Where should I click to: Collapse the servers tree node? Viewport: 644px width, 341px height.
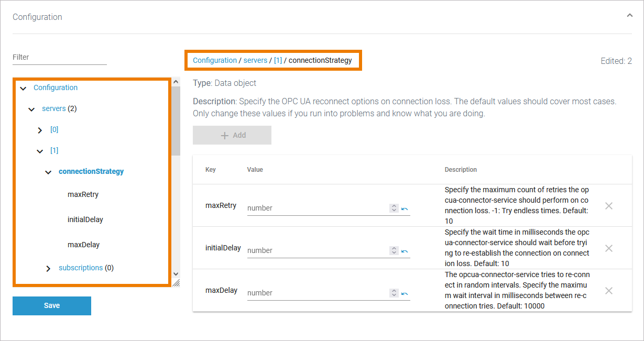point(31,109)
